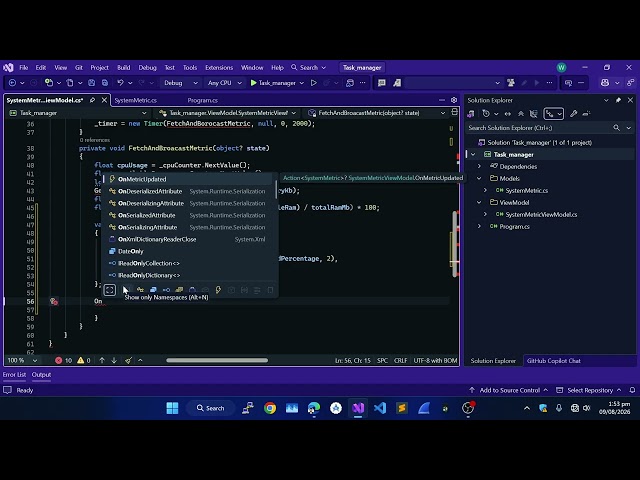640x480 pixels.
Task: Switch to the SystemMetric.cs tab
Action: tap(136, 100)
